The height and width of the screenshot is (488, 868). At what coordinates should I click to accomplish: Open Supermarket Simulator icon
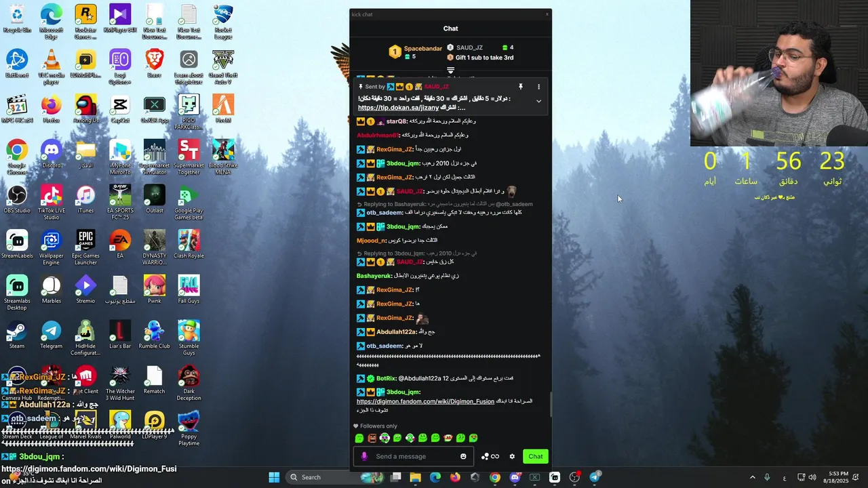[x=155, y=157]
